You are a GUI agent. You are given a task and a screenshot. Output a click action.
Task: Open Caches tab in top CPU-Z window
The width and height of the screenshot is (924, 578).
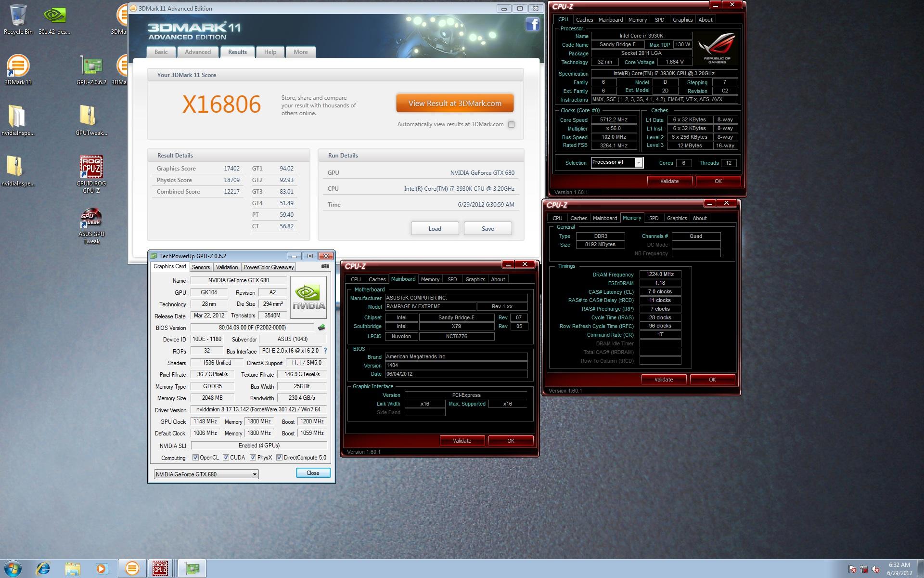[584, 20]
